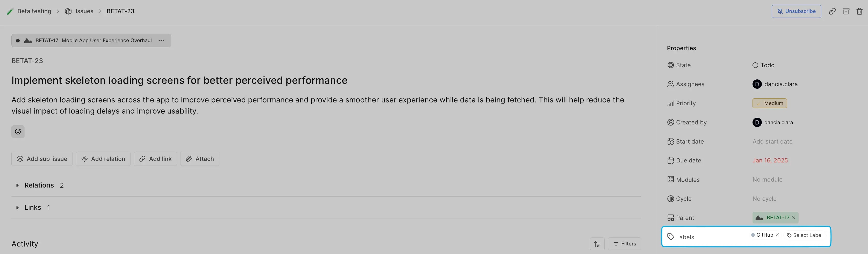Delete this issue using the trash icon
The height and width of the screenshot is (254, 868).
859,11
